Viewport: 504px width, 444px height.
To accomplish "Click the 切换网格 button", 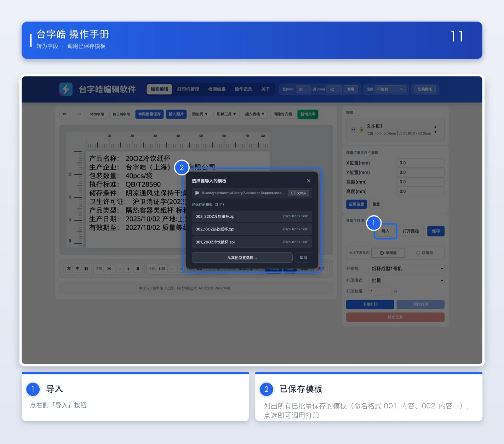I will [425, 89].
